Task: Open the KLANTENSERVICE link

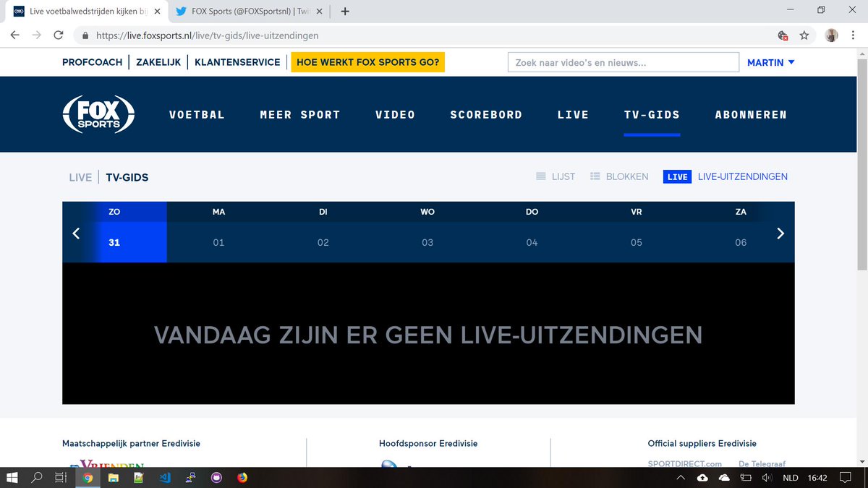Action: 237,62
